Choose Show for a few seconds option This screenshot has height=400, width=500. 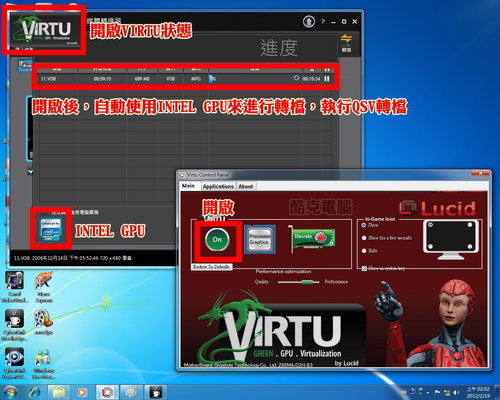[x=364, y=238]
